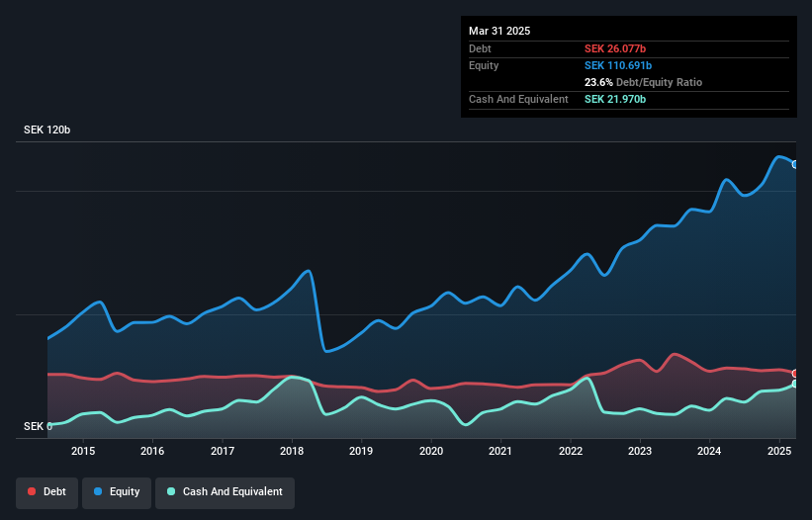Click the Equity label in tooltip

[484, 65]
